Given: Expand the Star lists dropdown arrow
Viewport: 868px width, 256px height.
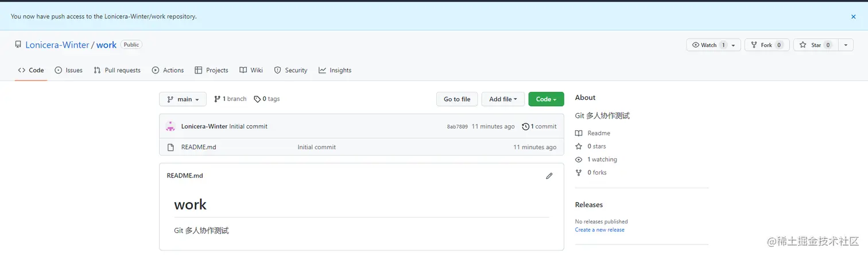Looking at the screenshot, I should click(x=846, y=45).
